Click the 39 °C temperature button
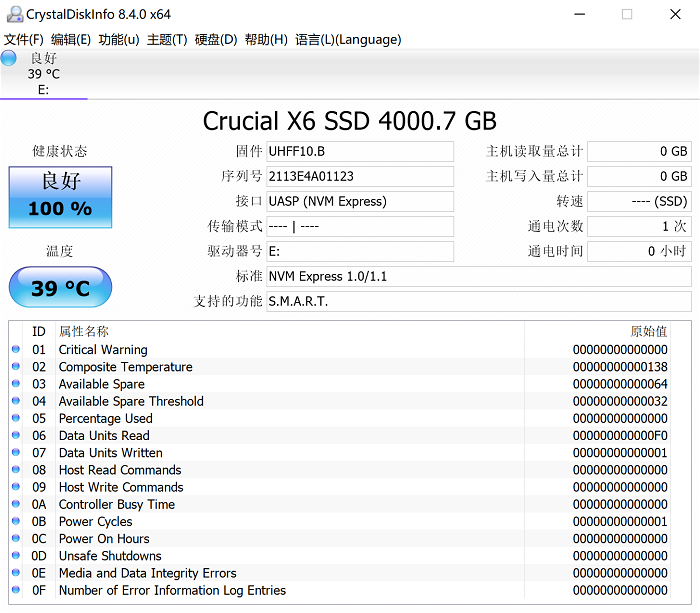Viewport: 700px width, 613px height. pyautogui.click(x=60, y=288)
